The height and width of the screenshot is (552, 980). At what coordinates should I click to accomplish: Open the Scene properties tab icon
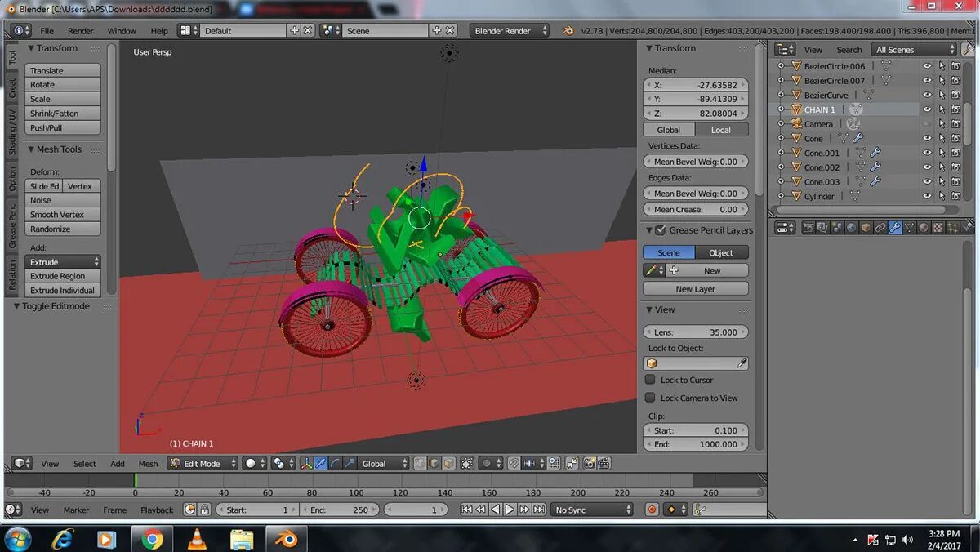tap(839, 228)
